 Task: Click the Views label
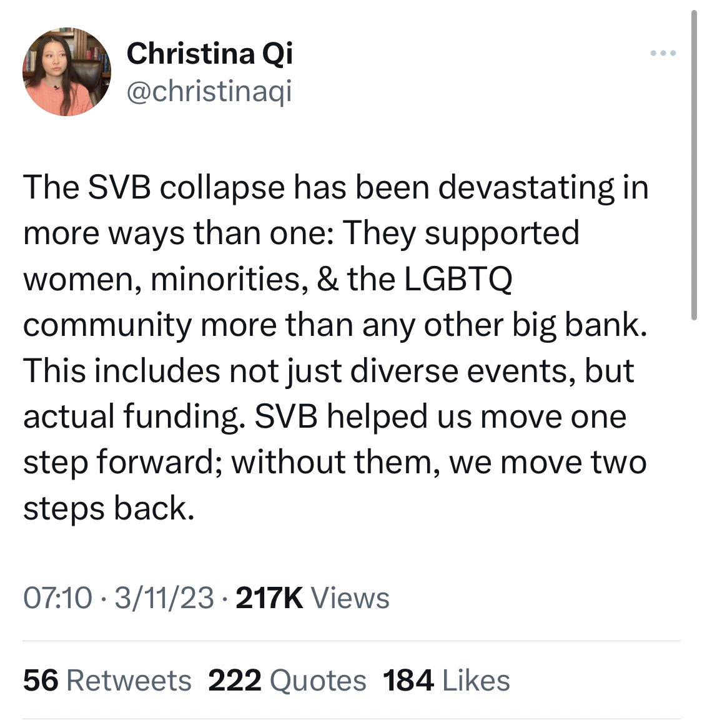tap(350, 598)
